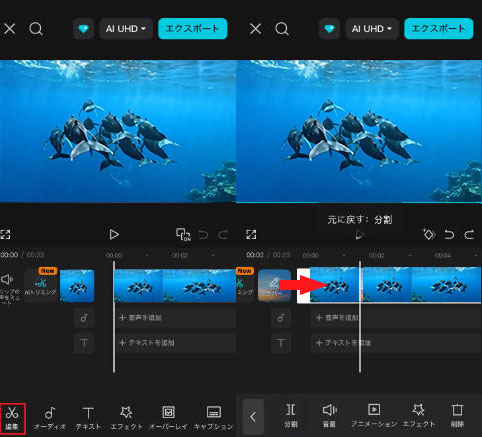Screen dimensions: 482x437
Task: Launch the AIトリミング scissors feature
Action: (x=41, y=286)
